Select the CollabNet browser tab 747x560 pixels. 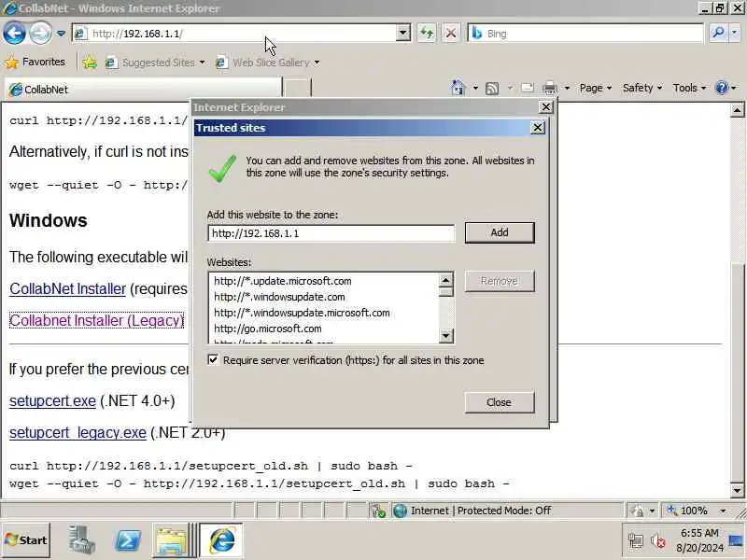143,90
